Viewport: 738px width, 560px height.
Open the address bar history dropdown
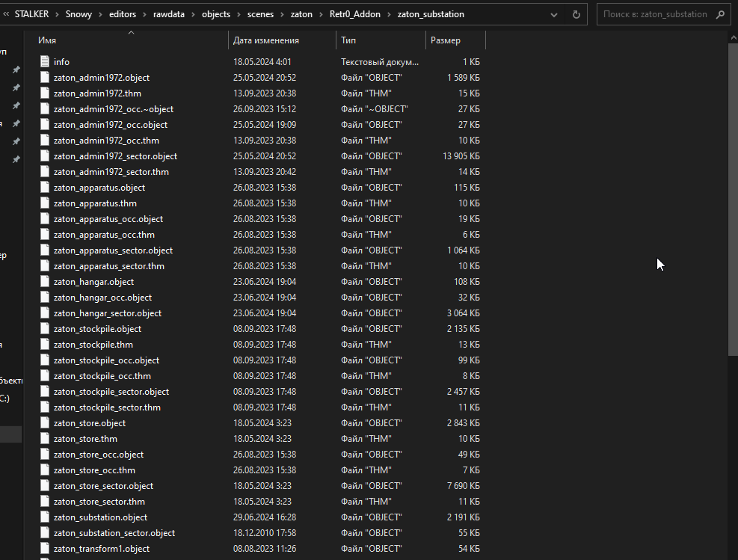point(554,14)
